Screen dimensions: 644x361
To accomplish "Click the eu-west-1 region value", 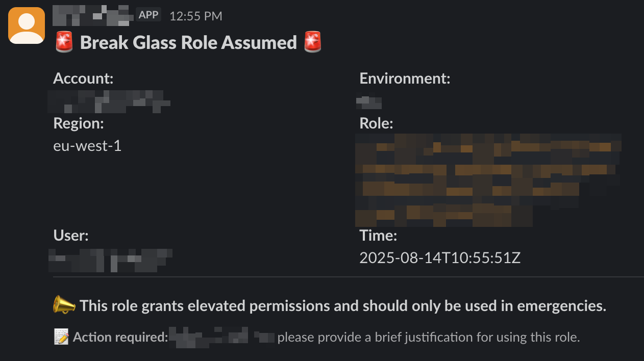I will (x=87, y=146).
